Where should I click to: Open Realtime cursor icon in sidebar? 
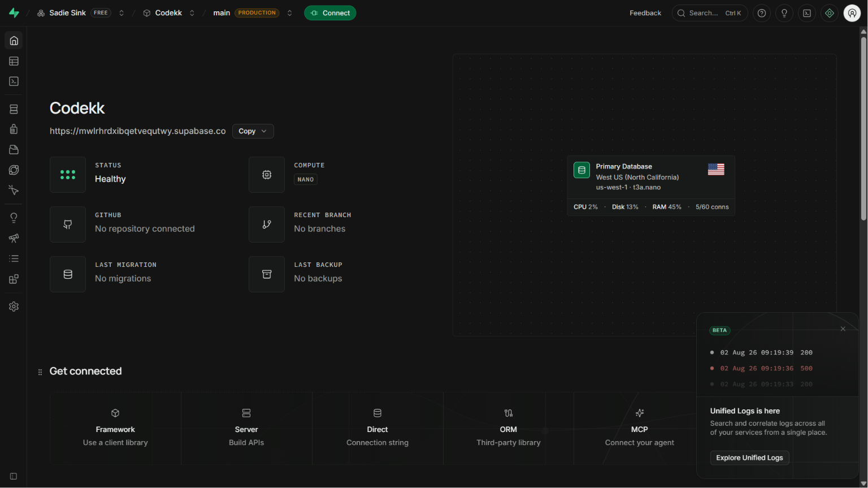tap(14, 191)
